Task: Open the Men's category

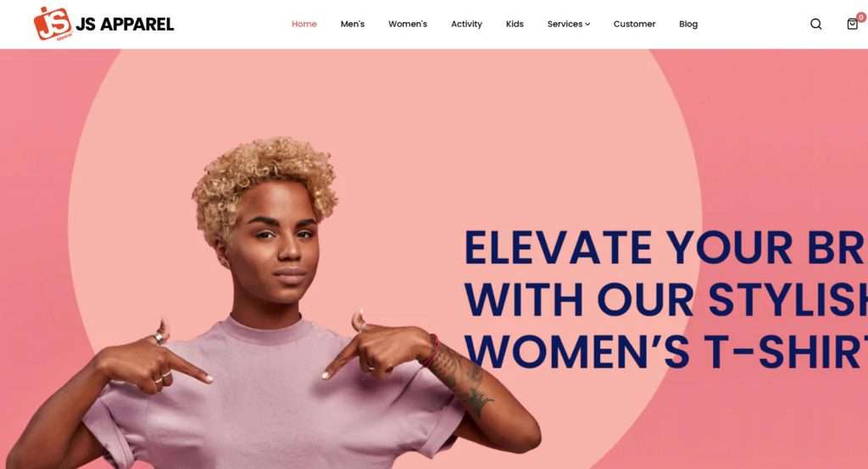Action: tap(352, 24)
